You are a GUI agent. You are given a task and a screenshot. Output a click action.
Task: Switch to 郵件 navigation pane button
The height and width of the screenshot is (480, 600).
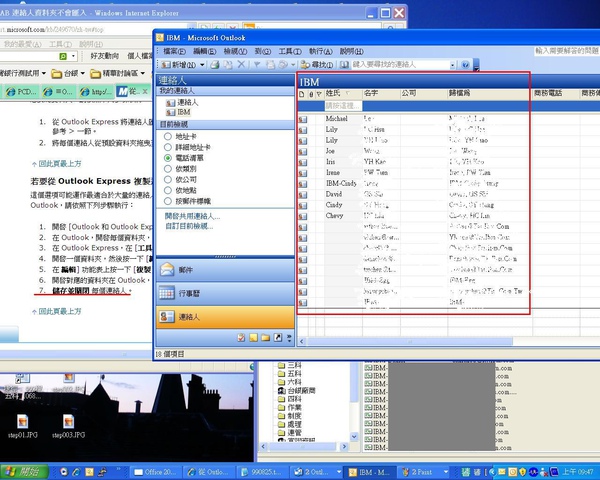click(x=225, y=270)
